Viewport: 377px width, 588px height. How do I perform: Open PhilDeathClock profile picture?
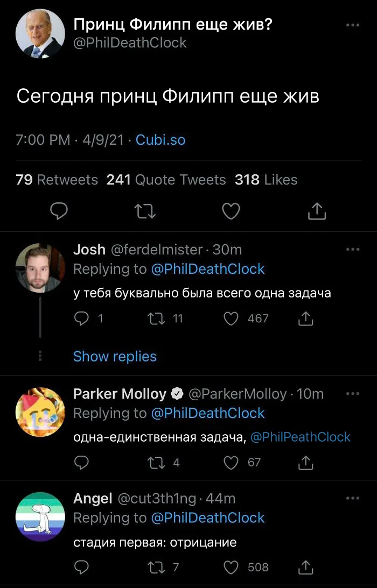[40, 33]
